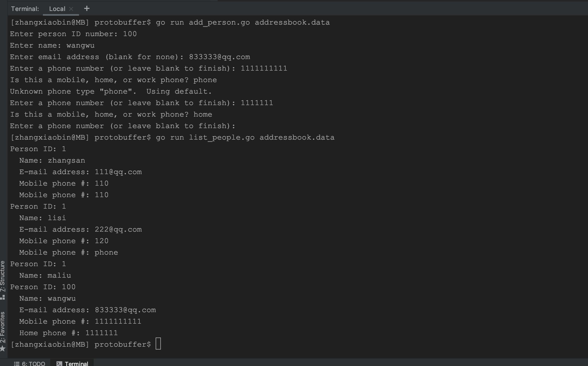Image resolution: width=588 pixels, height=366 pixels.
Task: Click the 'go run list_people.go' command line
Action: pyautogui.click(x=172, y=138)
